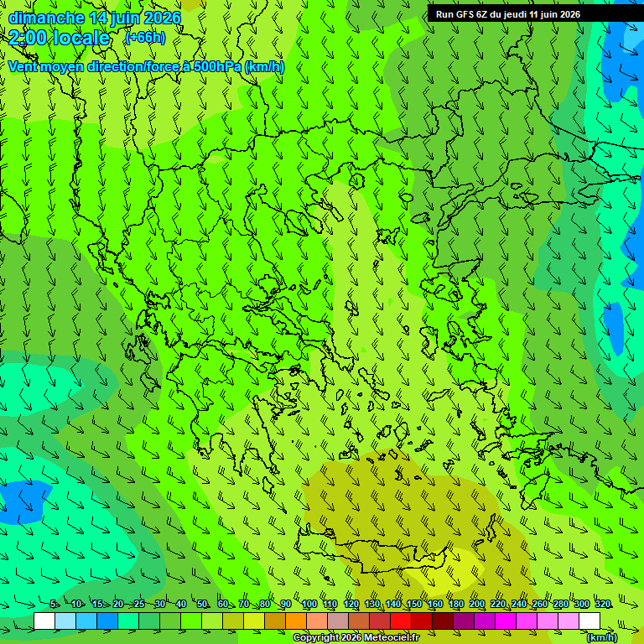Viewport: 644px width, 644px height.
Task: Select the maroon 160-180 km/h swatch
Action: 443,621
